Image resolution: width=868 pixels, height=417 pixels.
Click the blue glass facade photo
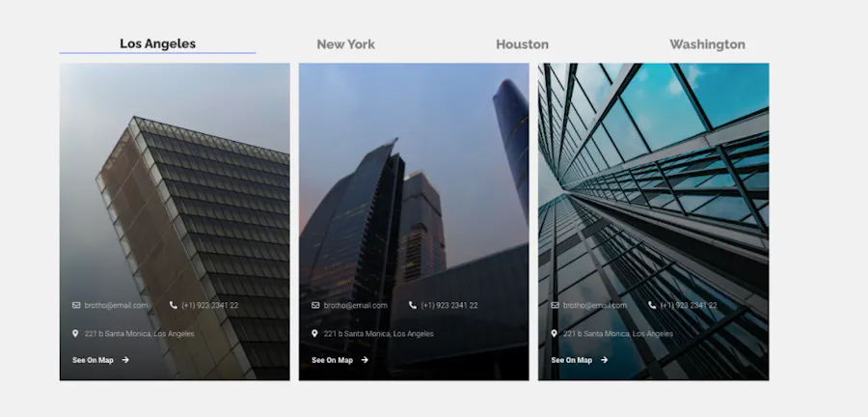tap(653, 221)
